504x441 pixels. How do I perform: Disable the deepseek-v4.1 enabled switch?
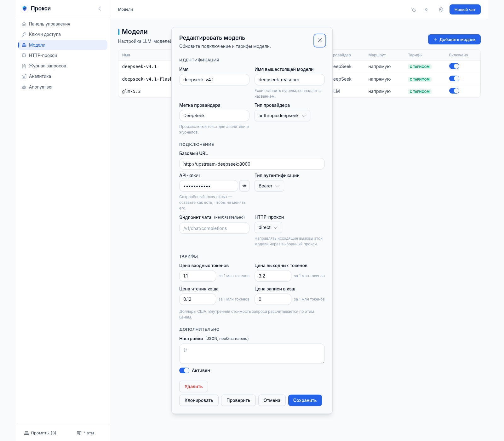point(454,66)
